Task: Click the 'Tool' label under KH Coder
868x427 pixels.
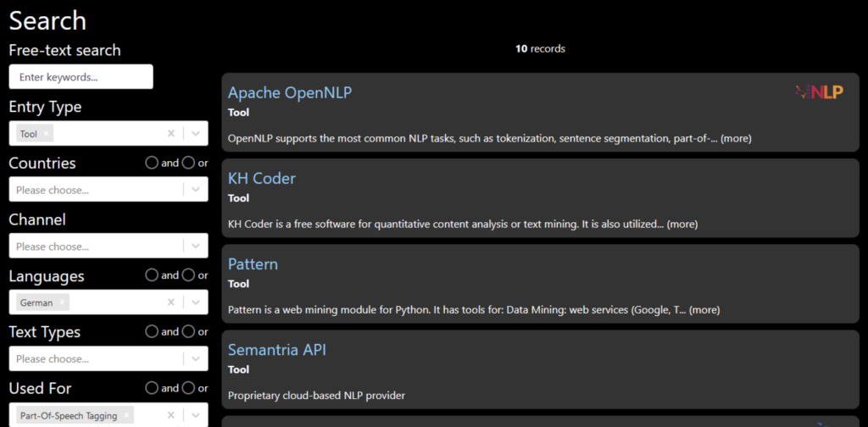Action: click(238, 198)
